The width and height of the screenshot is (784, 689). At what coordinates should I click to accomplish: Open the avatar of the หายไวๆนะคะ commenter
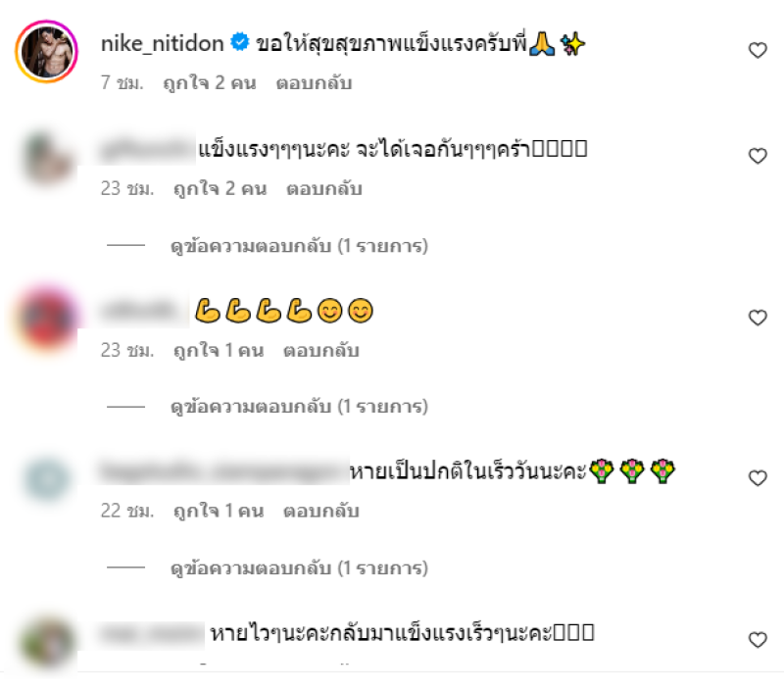click(x=46, y=643)
